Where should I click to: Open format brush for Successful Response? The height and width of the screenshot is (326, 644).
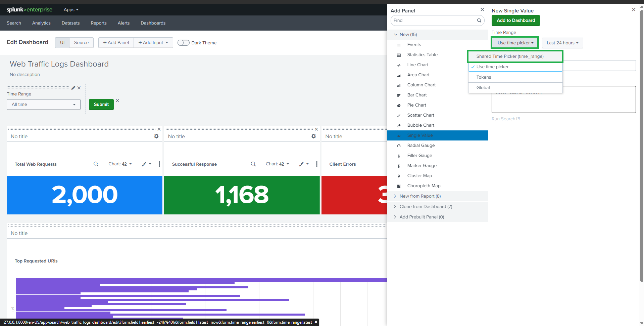[x=304, y=164]
